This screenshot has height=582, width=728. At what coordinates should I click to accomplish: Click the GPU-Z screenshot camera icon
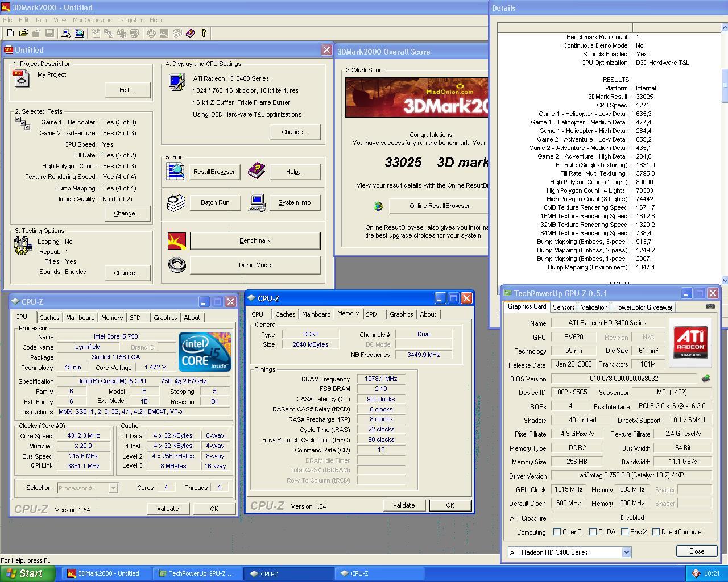(x=710, y=306)
